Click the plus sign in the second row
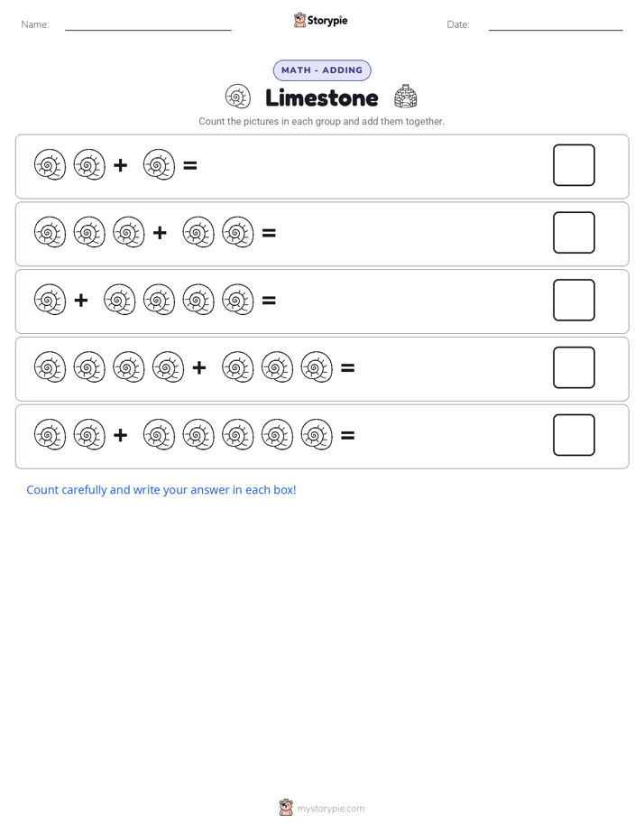This screenshot has width=644, height=834. coord(160,233)
